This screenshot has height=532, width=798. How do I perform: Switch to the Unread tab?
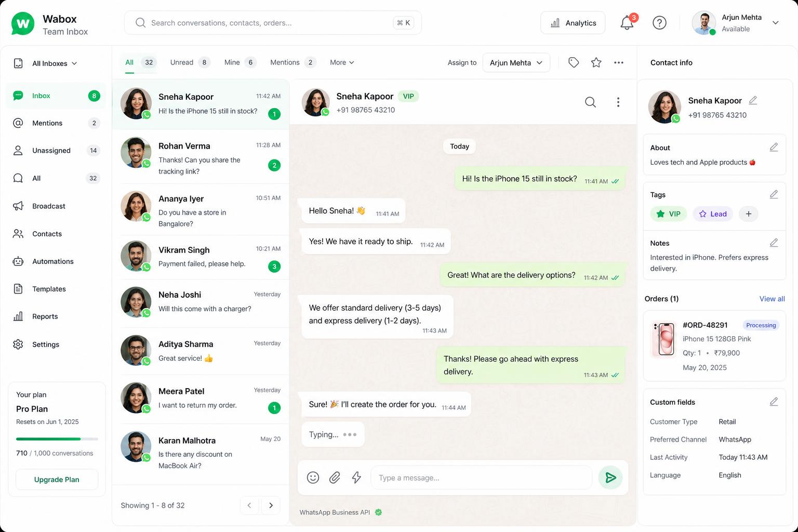(x=190, y=62)
